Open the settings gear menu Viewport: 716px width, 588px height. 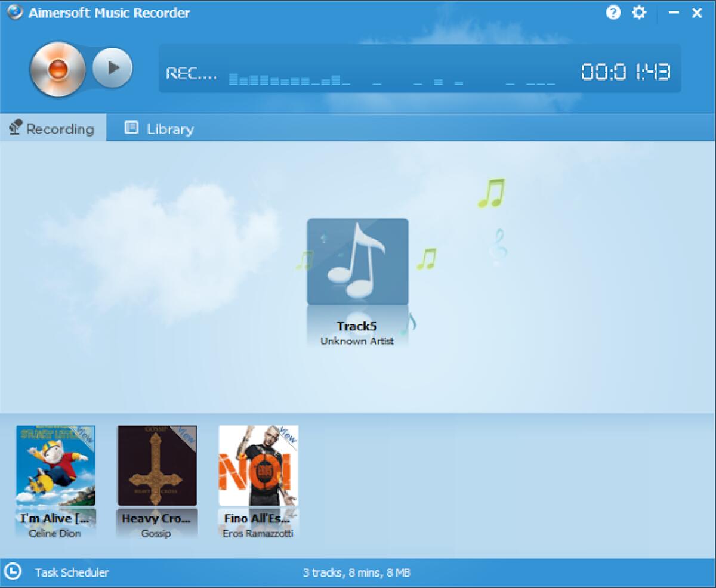638,13
